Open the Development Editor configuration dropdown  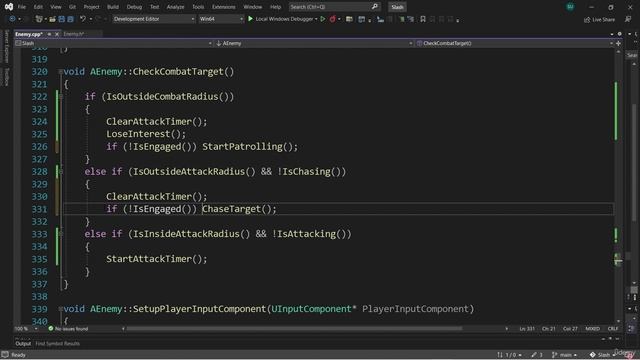(153, 19)
